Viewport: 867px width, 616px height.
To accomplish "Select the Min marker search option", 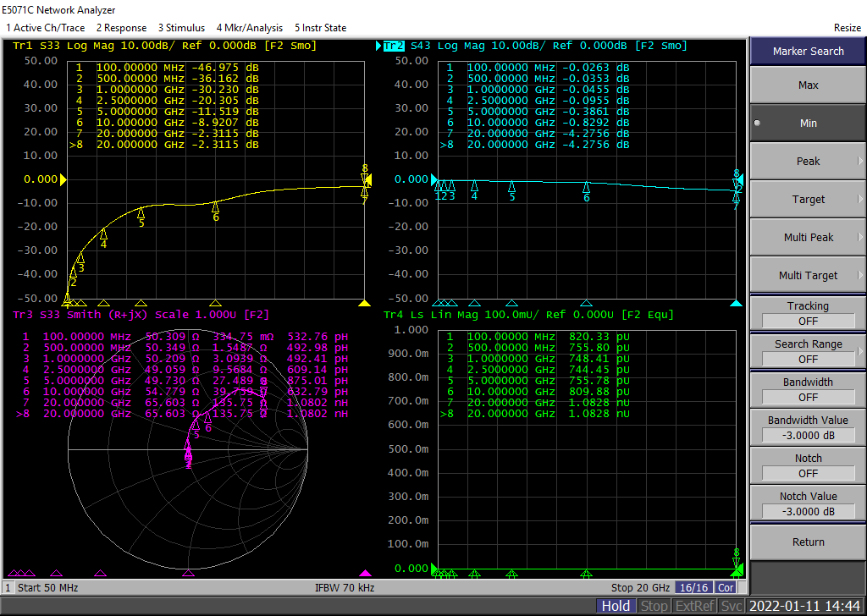I will pos(808,124).
